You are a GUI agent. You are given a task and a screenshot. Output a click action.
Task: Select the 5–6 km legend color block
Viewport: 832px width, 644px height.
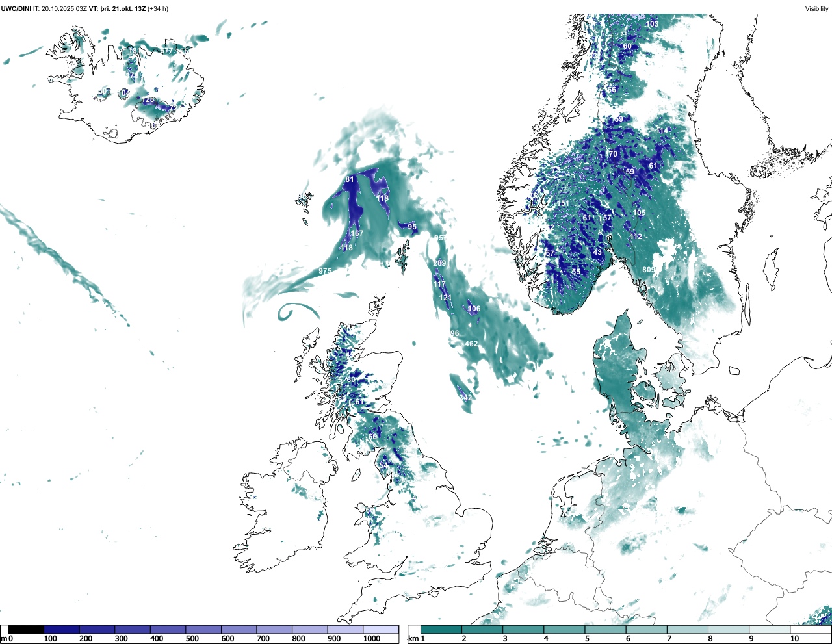605,629
